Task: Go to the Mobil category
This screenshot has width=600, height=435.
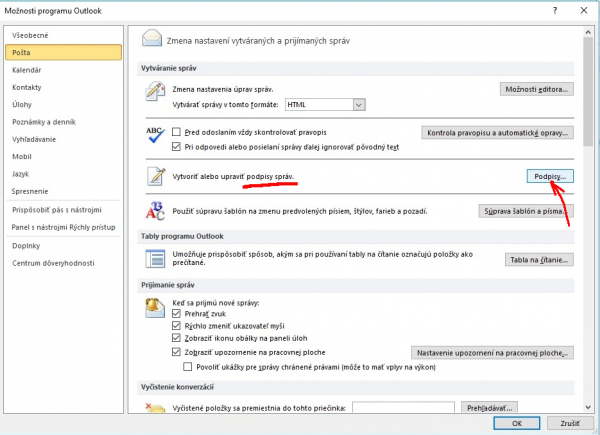Action: click(64, 156)
